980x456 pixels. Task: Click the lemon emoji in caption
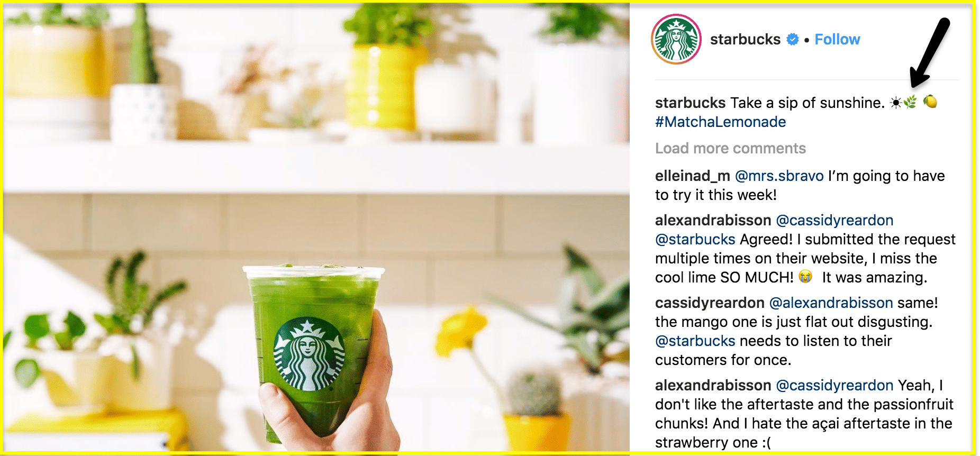pyautogui.click(x=930, y=101)
